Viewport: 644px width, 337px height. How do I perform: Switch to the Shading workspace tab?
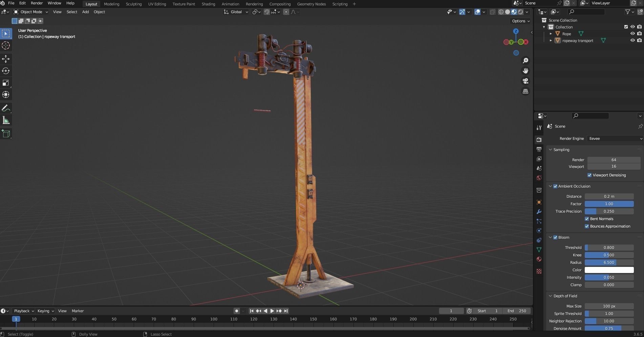point(208,4)
